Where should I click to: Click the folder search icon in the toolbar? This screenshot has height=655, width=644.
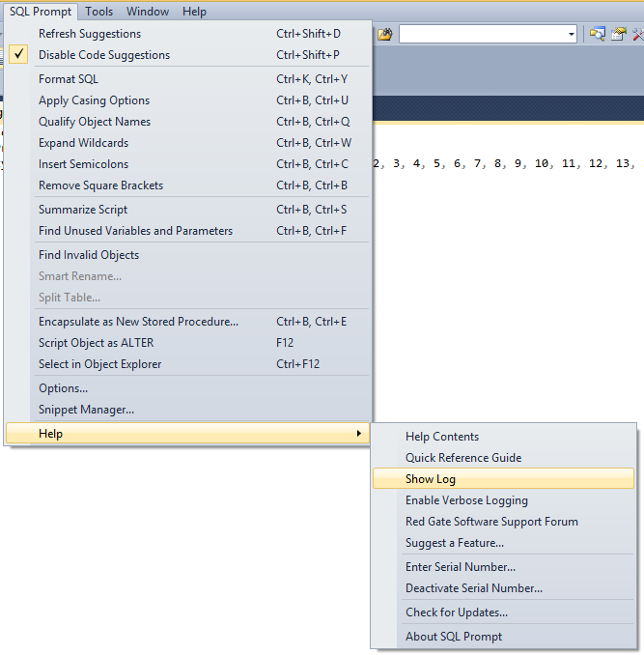[385, 35]
